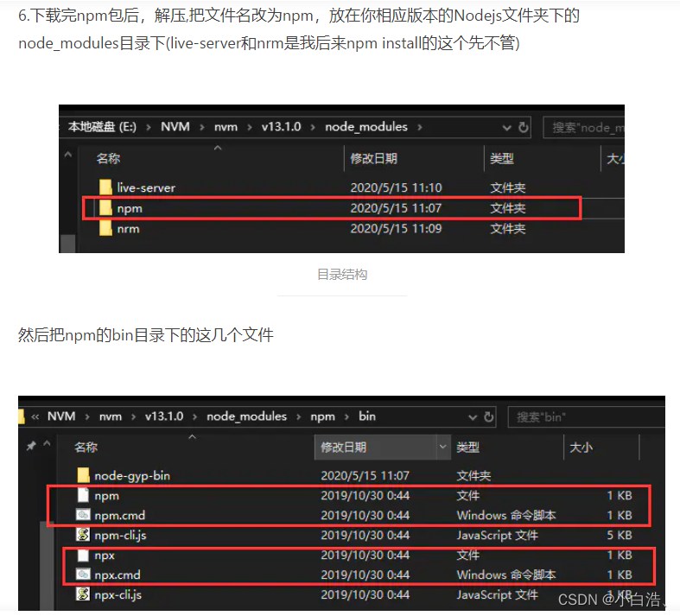Click Windows 命令脚本 type of npx.cmd
The width and height of the screenshot is (680, 616).
click(x=506, y=575)
